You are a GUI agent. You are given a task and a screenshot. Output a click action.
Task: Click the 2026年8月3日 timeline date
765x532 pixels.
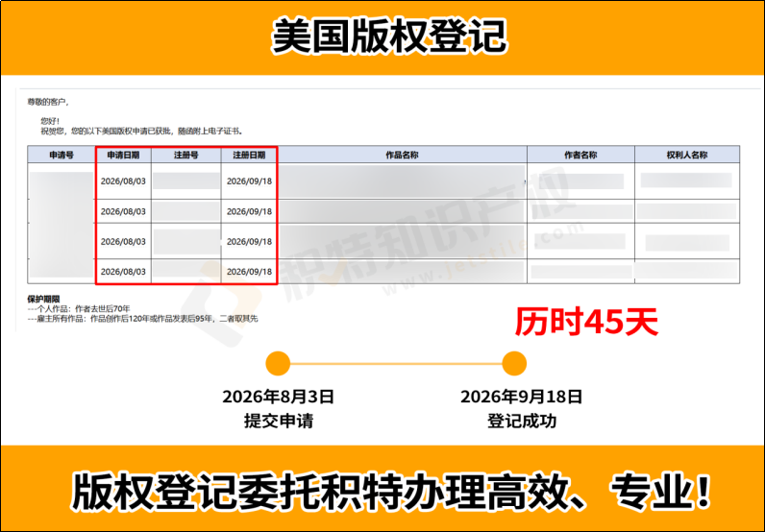278,397
